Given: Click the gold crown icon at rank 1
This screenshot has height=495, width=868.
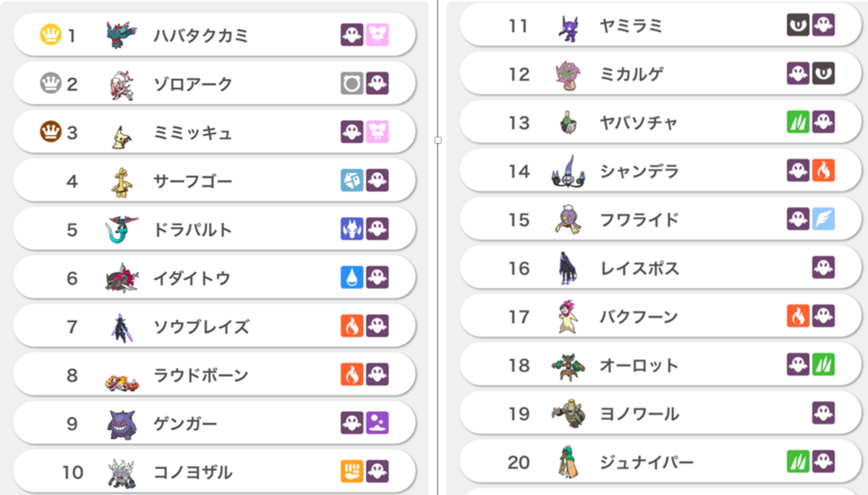Looking at the screenshot, I should pos(51,34).
